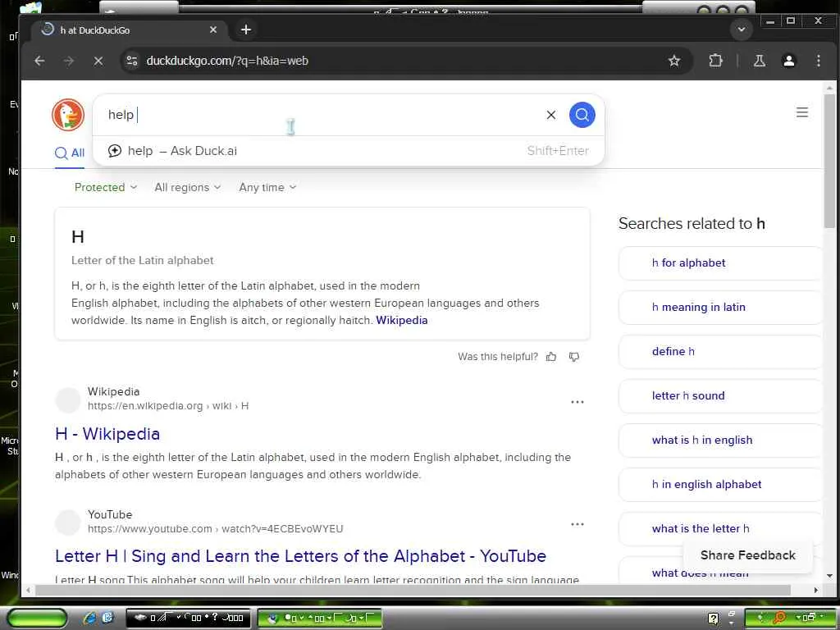Image resolution: width=840 pixels, height=630 pixels.
Task: Click the second quick launch icon
Action: click(107, 618)
